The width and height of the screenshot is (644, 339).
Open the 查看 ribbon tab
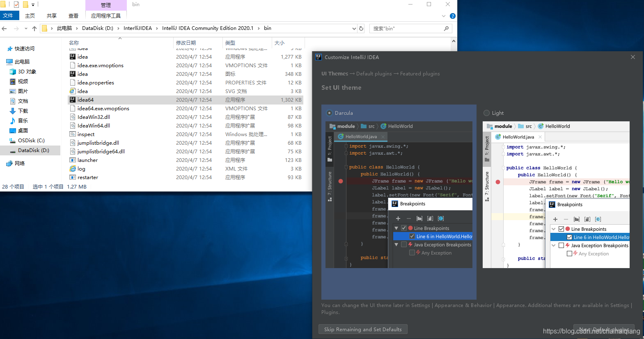73,16
